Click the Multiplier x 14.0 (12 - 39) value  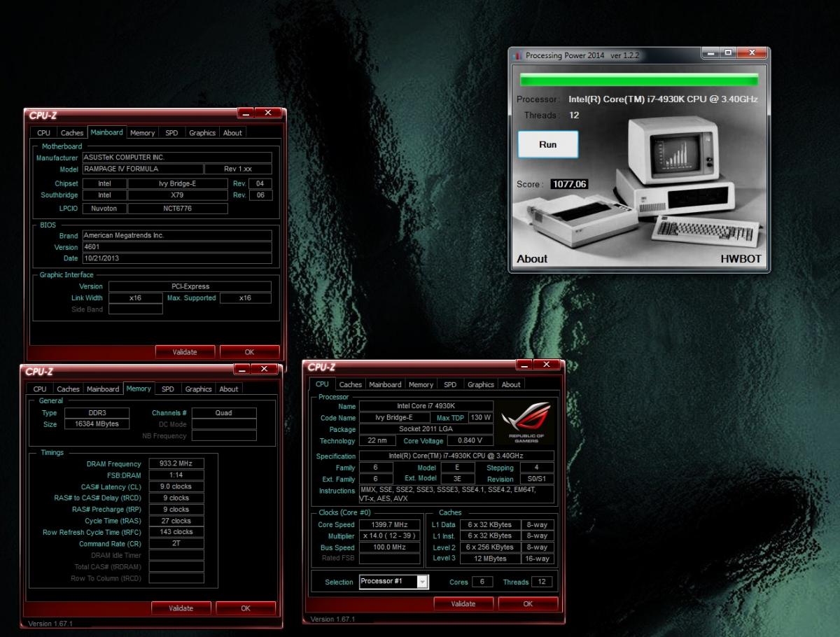click(x=390, y=535)
